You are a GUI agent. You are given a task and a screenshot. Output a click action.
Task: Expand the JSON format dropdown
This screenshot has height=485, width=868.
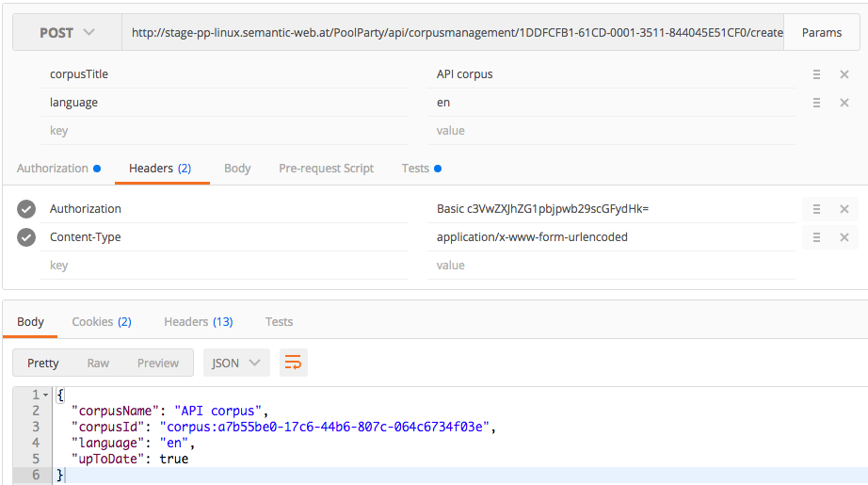tap(236, 363)
